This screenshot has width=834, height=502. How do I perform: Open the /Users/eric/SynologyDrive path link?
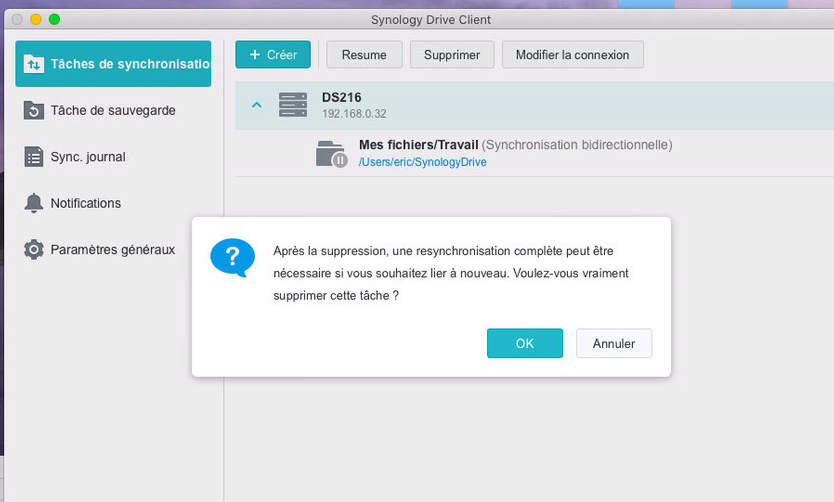click(422, 162)
